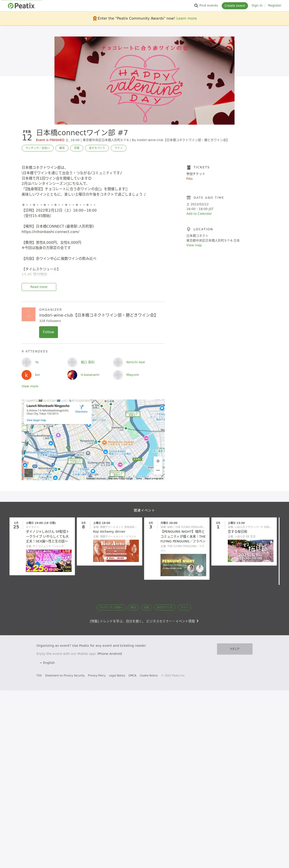Click the Ningyocho Imahan restaurant pin
This screenshot has height=868, width=289.
pos(104,442)
